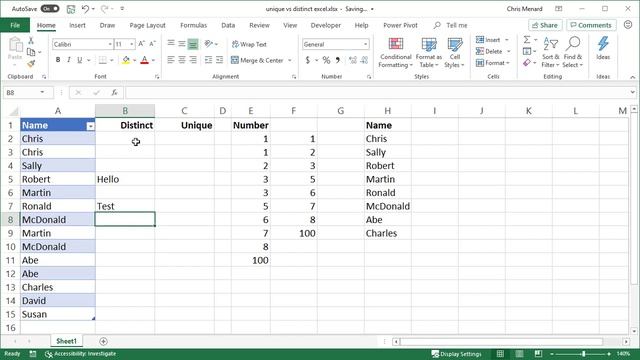The height and width of the screenshot is (360, 640).
Task: Click the Format Painter brush icon
Action: click(x=31, y=63)
